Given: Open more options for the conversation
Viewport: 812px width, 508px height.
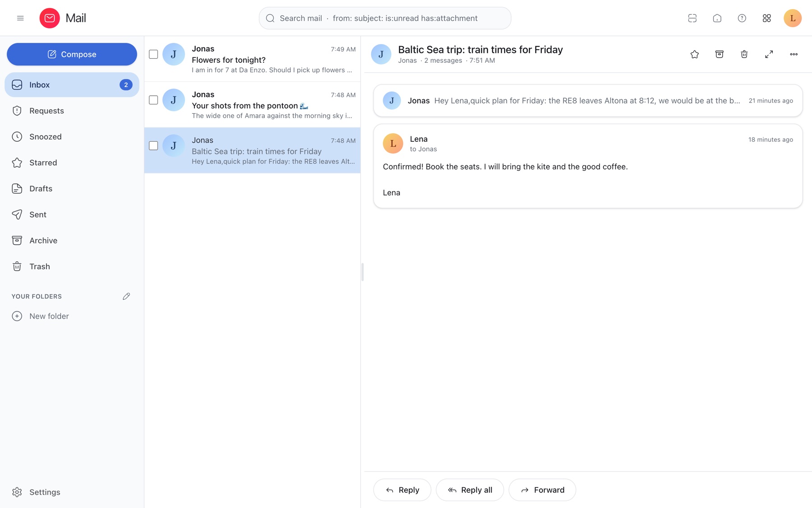Looking at the screenshot, I should click(794, 54).
